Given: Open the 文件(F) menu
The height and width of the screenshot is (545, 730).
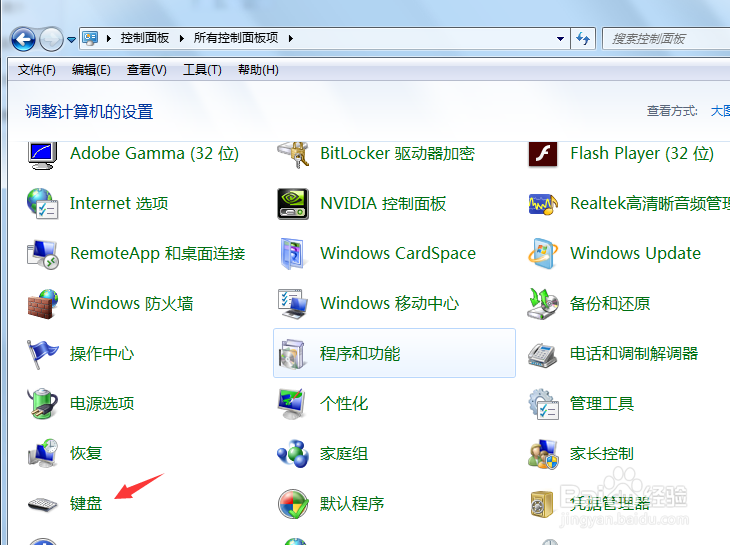Looking at the screenshot, I should pos(36,70).
